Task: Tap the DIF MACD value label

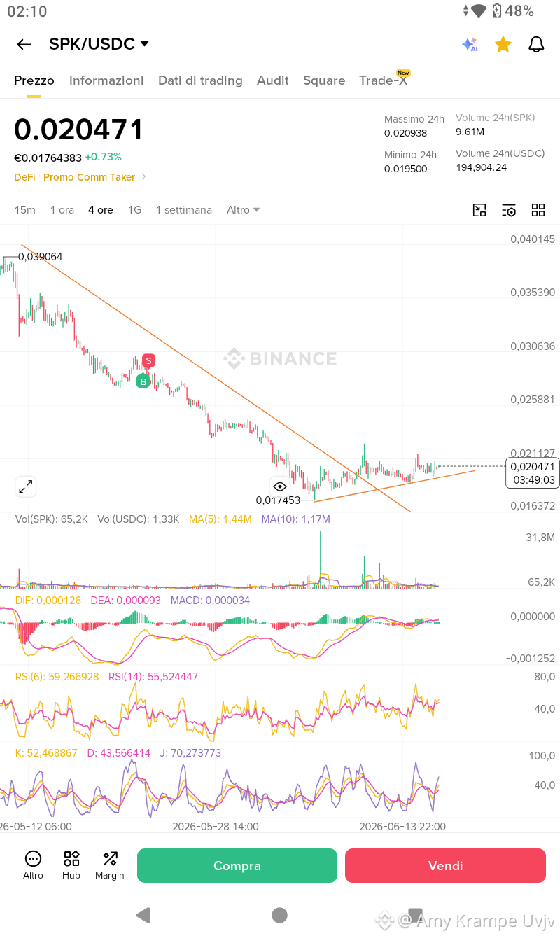Action: (48, 601)
